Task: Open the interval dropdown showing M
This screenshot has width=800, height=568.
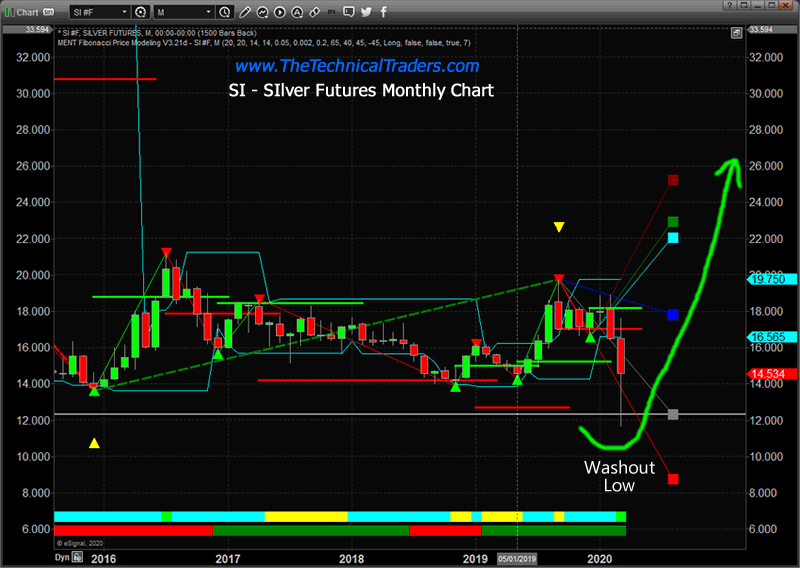Action: (x=184, y=12)
